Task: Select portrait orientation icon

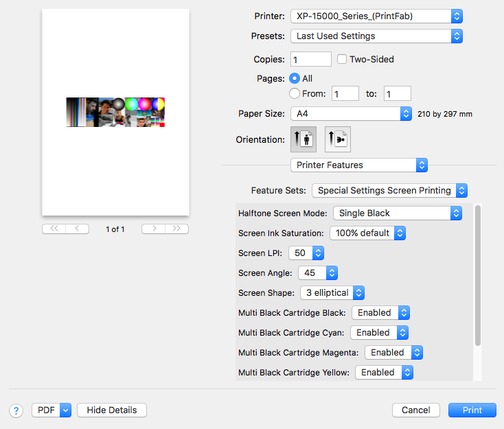Action: tap(303, 139)
